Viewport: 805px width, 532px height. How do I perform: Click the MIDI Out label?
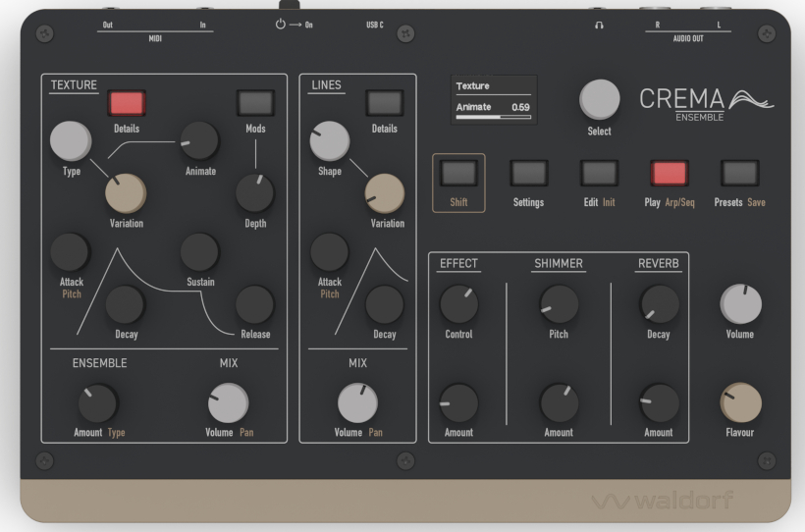108,25
